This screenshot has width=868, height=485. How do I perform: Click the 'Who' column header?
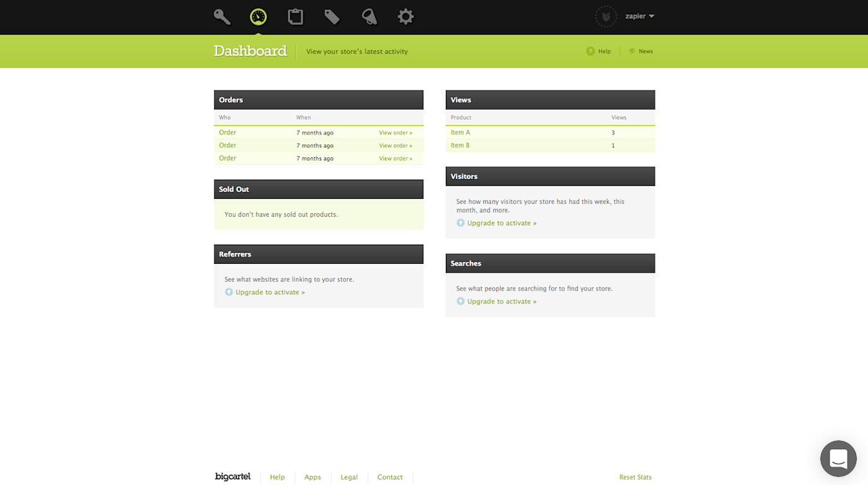[224, 118]
